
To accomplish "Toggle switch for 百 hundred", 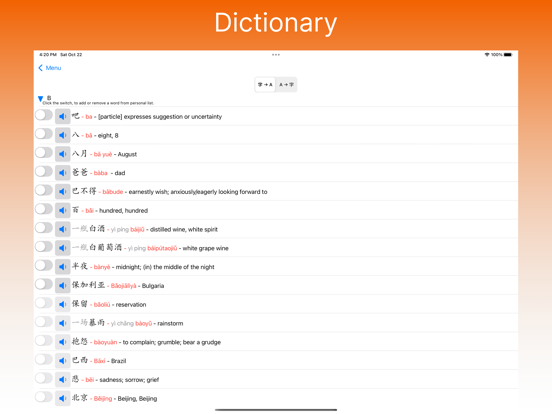I will [x=44, y=209].
